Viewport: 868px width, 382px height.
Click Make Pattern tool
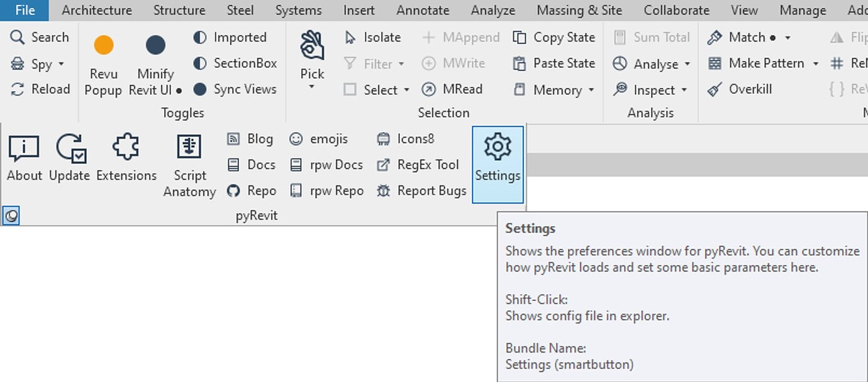[755, 63]
